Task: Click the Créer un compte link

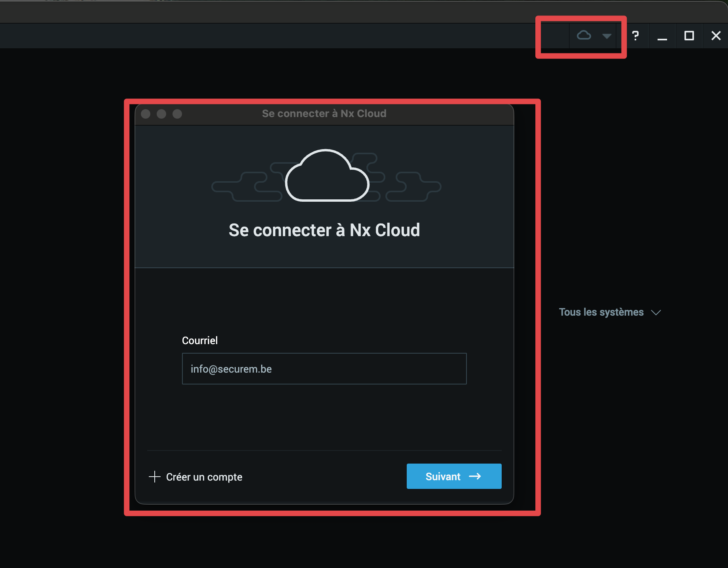Action: (204, 477)
